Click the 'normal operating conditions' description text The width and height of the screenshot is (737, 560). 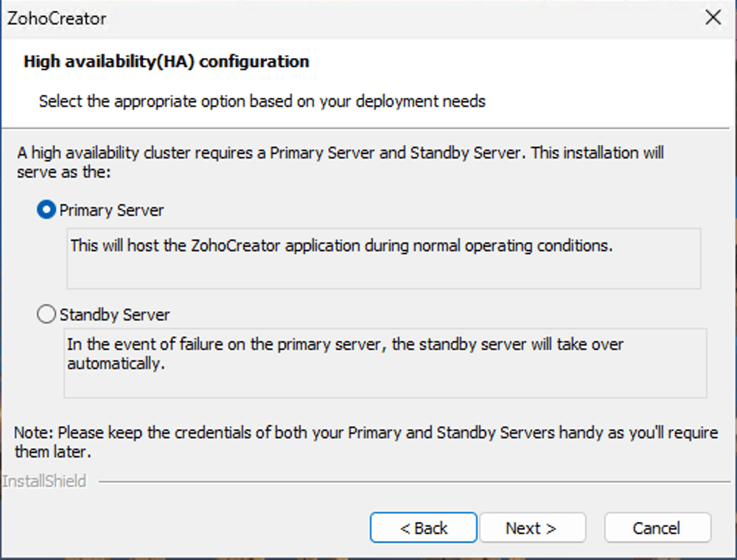coord(341,245)
